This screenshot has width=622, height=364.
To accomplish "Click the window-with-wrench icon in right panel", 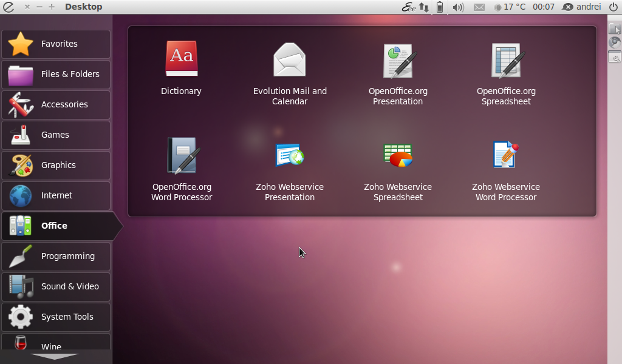I will (x=615, y=56).
